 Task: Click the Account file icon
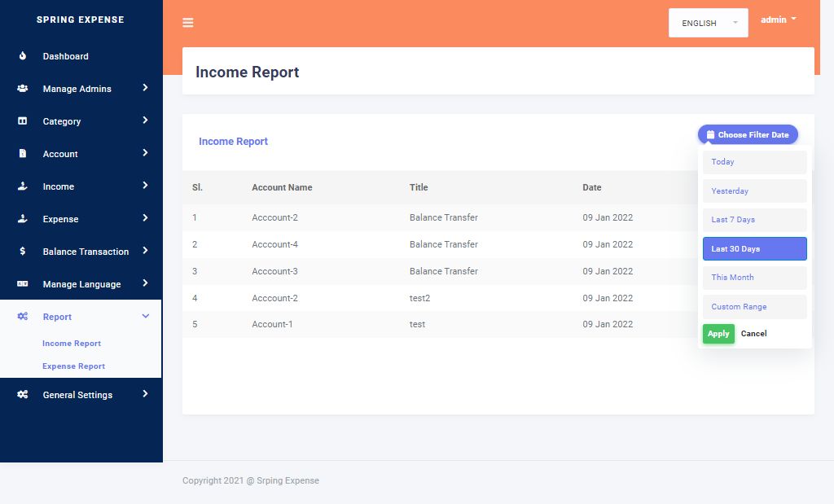pyautogui.click(x=23, y=154)
